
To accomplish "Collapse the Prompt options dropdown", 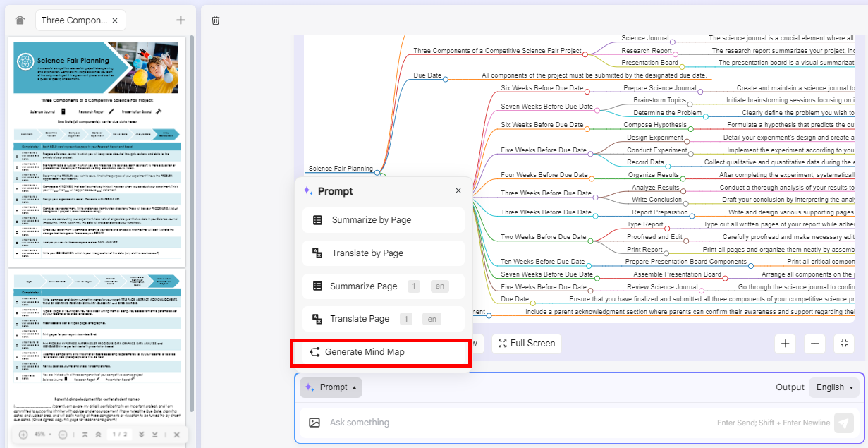I will [330, 387].
